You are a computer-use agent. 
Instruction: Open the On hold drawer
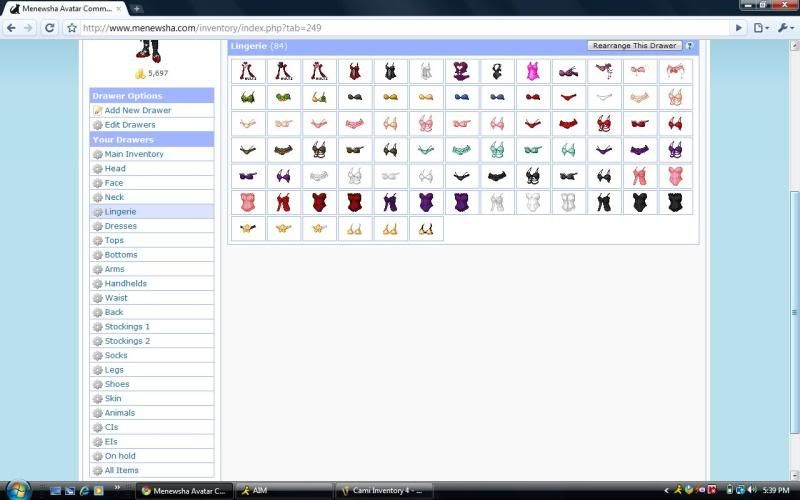120,456
